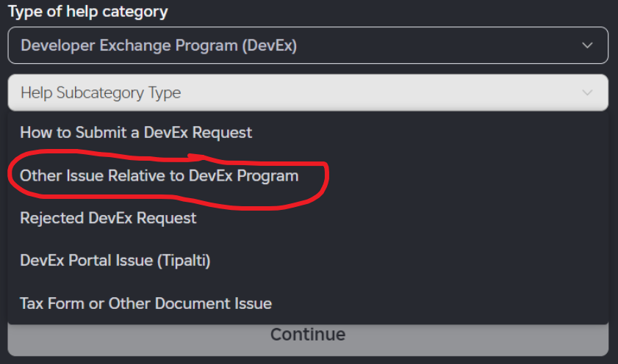
Task: Open the Developer Exchange Program (DevEx) dropdown
Action: coord(308,45)
